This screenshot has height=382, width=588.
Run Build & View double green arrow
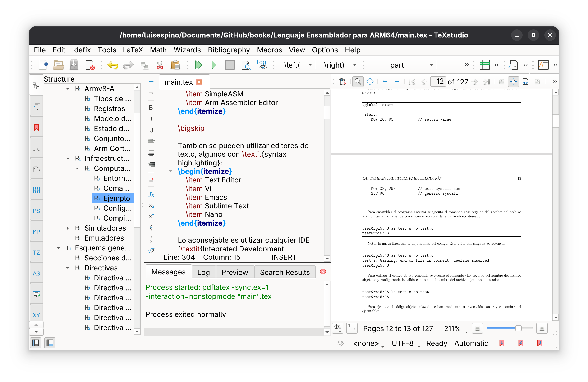[x=198, y=65]
